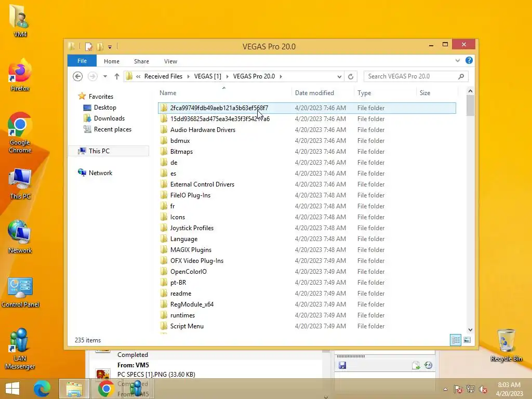Click the Windows Start button
This screenshot has height=399, width=532.
(12, 389)
